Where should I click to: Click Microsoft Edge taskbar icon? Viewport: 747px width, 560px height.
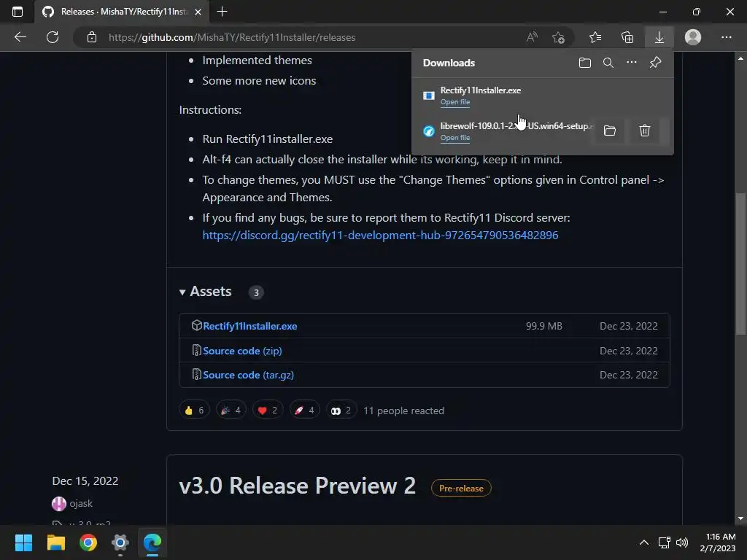click(x=152, y=542)
